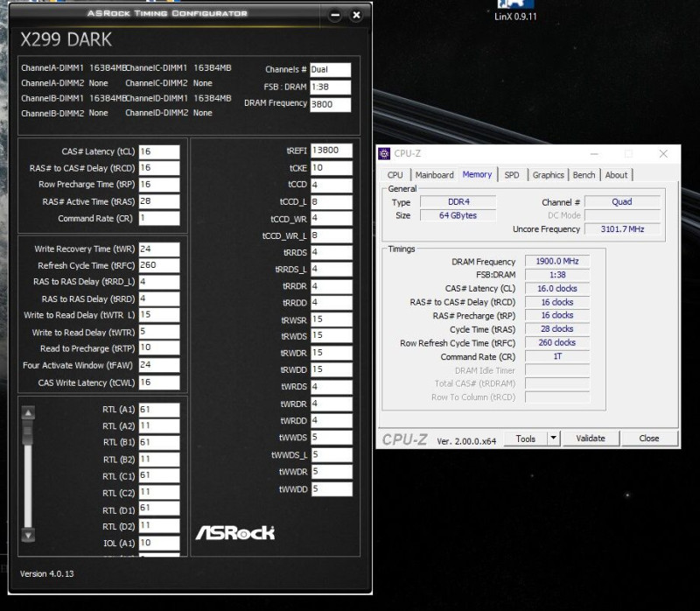Select the FSB : DRAM field
The height and width of the screenshot is (611, 700).
point(331,87)
